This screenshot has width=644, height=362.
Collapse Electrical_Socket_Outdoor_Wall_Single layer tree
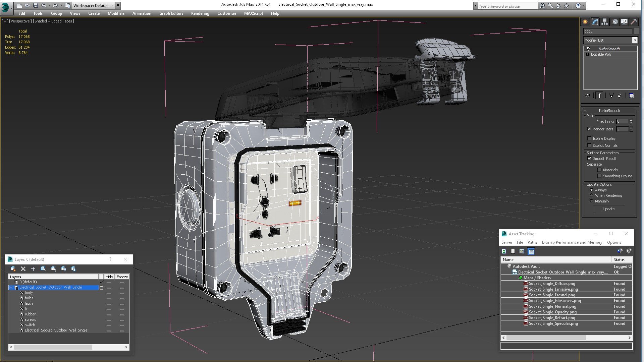pyautogui.click(x=11, y=288)
